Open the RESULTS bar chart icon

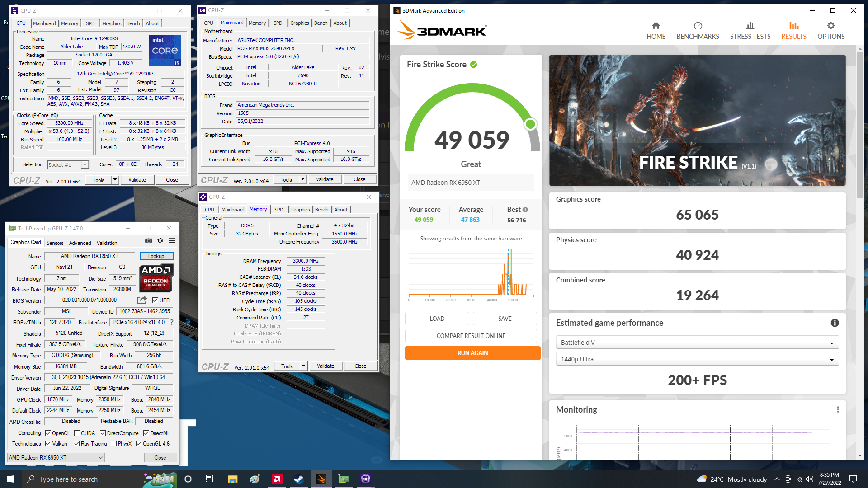pos(794,26)
